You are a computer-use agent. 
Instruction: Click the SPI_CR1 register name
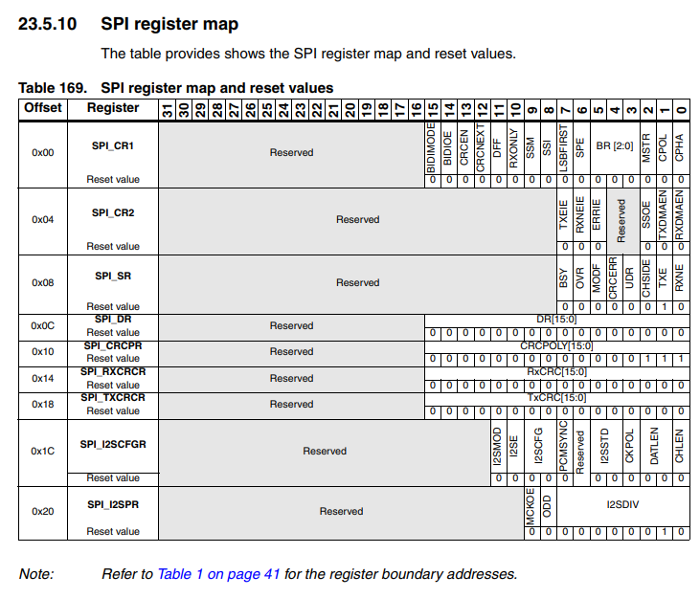coord(113,145)
